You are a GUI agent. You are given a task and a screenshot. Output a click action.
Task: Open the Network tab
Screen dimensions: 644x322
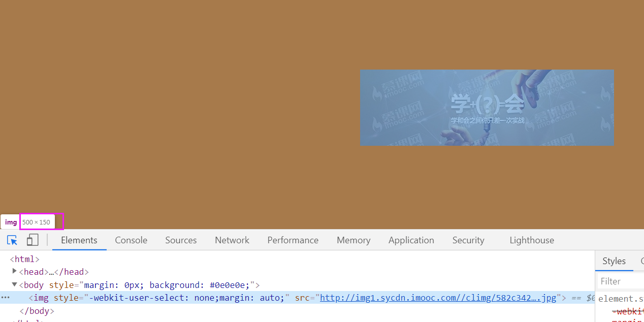coord(232,240)
